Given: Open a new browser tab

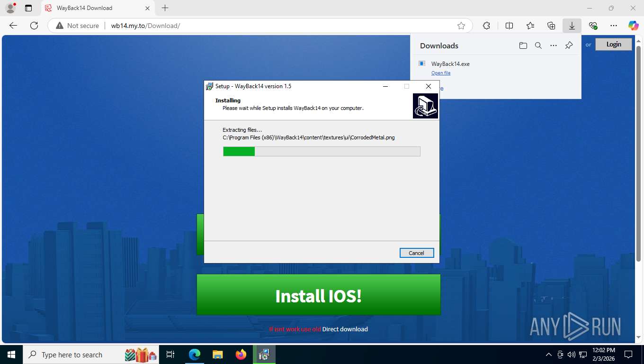Looking at the screenshot, I should tap(165, 8).
